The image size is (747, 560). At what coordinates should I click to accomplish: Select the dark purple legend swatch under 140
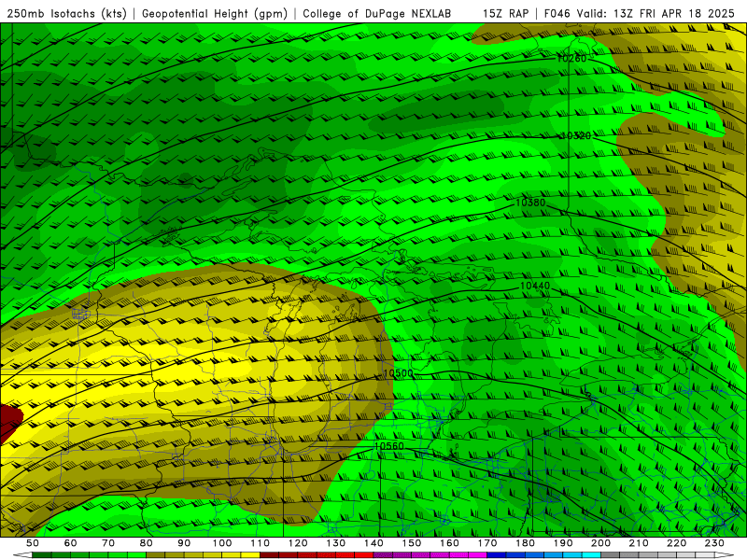tap(383, 555)
